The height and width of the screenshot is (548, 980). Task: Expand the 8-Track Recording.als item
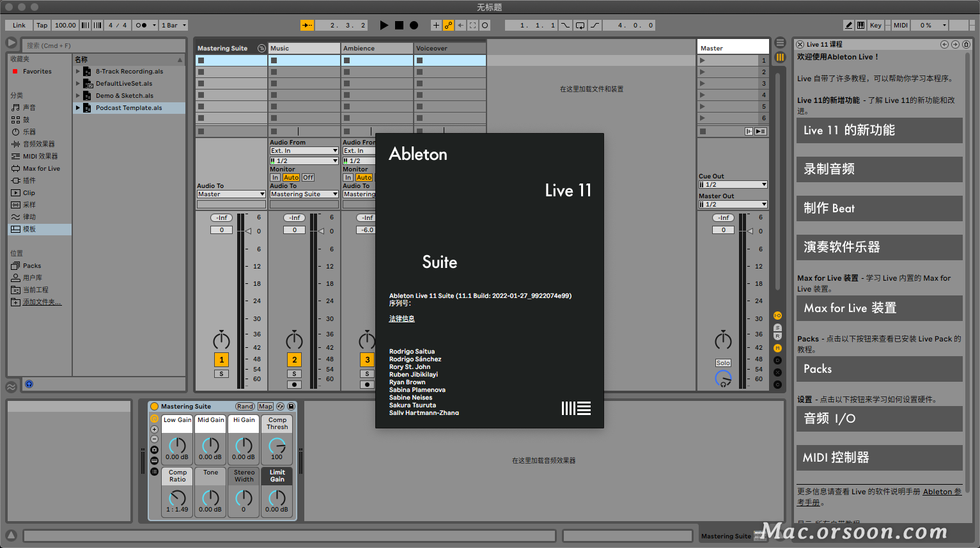[78, 72]
